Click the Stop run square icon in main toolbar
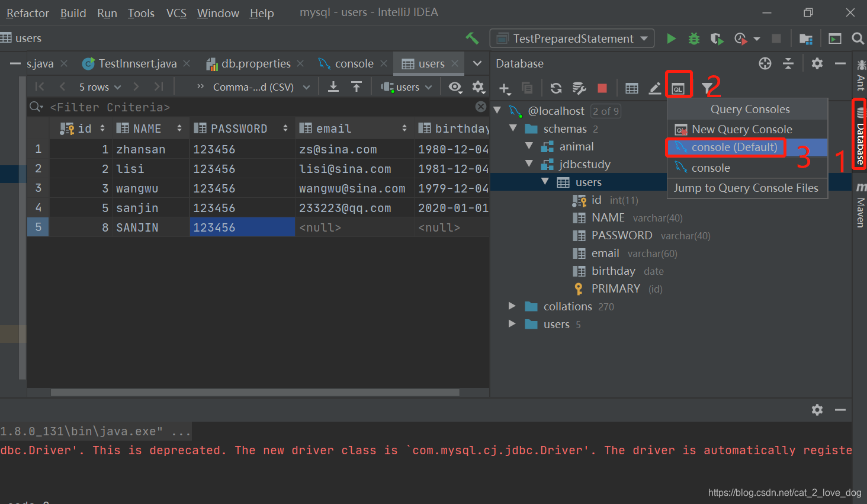 776,38
